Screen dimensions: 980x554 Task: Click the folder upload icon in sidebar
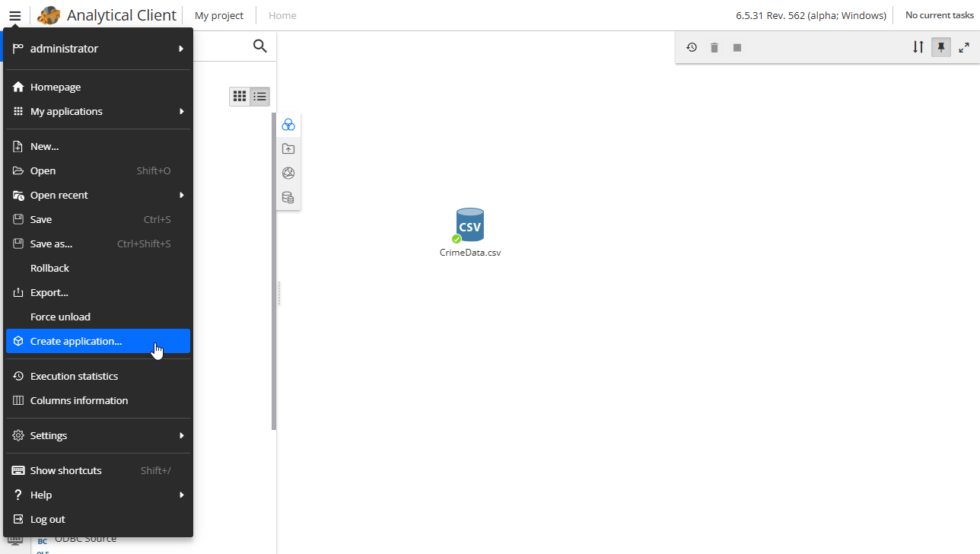point(288,149)
